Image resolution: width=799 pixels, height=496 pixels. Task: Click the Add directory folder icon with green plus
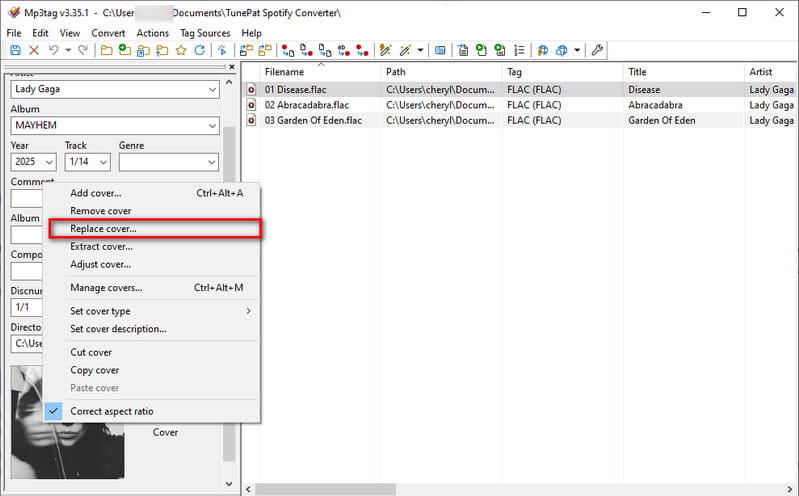point(124,50)
